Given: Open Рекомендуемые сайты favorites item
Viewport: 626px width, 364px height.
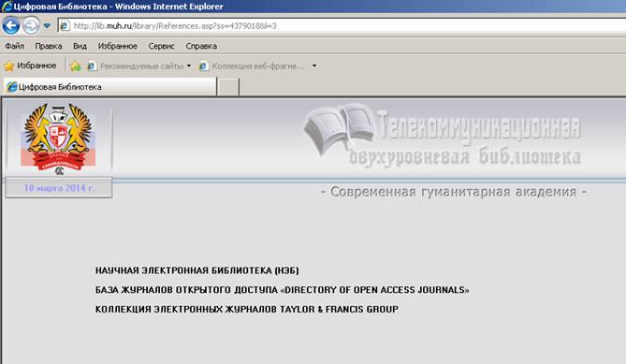Looking at the screenshot, I should tap(136, 66).
